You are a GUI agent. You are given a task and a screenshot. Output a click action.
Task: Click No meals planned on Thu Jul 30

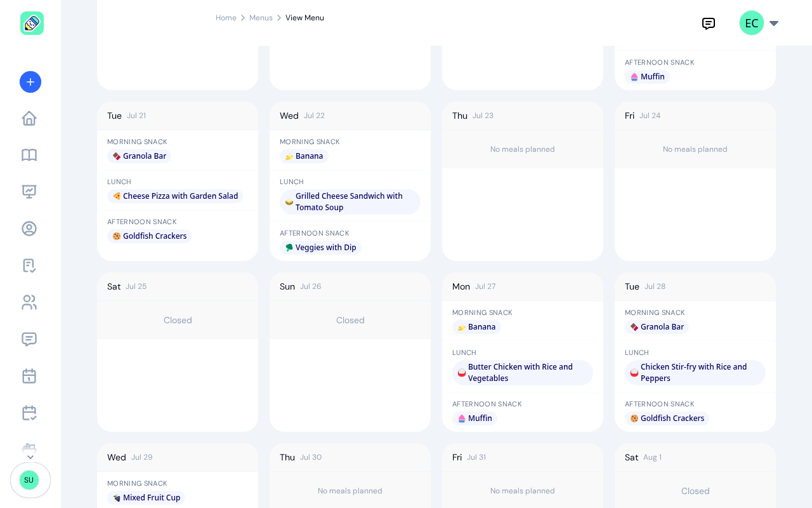point(350,491)
